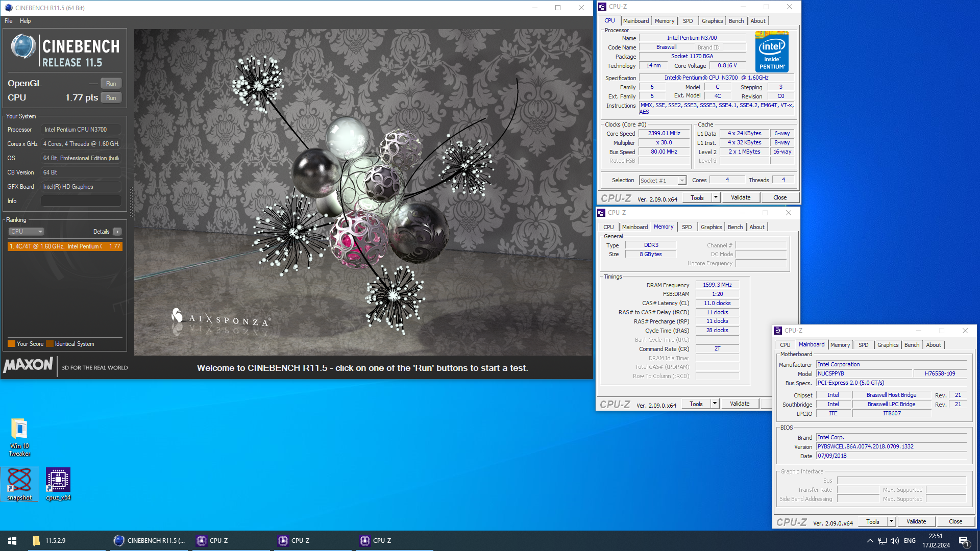Open the About tab in Mainboard window
980x551 pixels.
[934, 345]
